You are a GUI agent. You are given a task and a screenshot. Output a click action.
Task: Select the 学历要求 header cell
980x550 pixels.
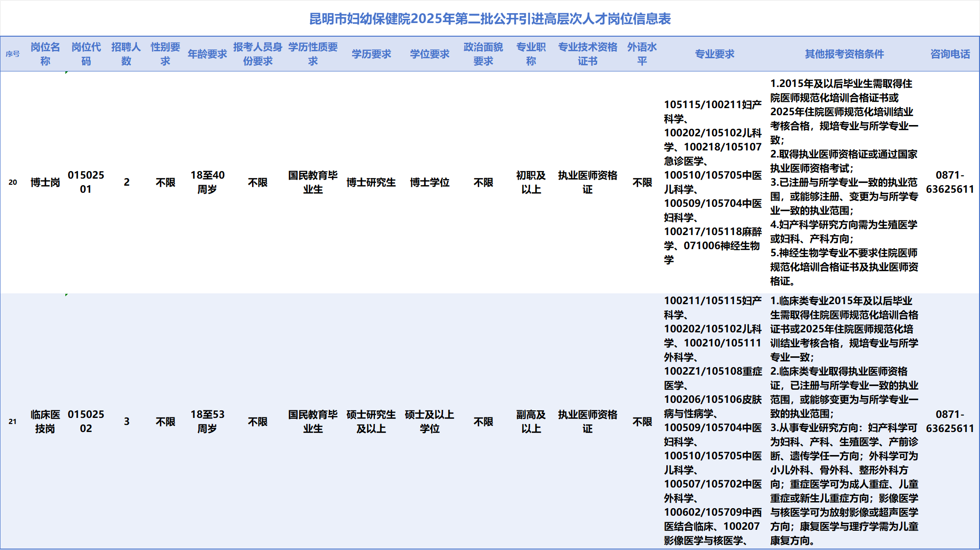371,54
